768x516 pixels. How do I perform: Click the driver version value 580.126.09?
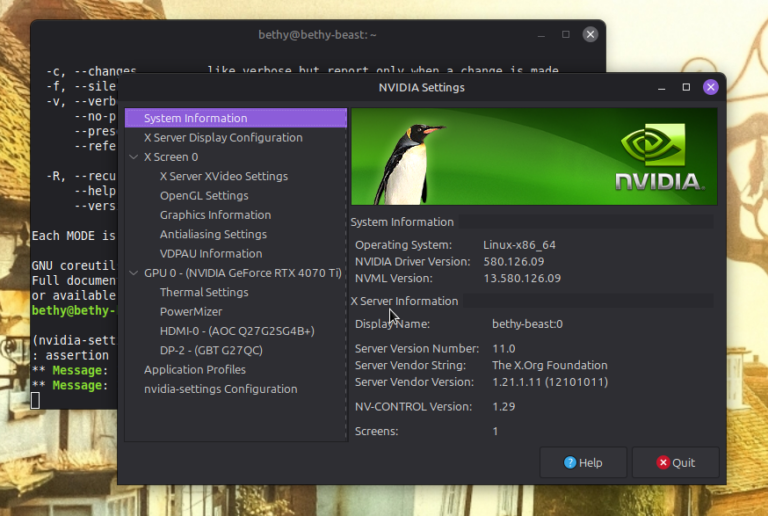click(x=514, y=261)
